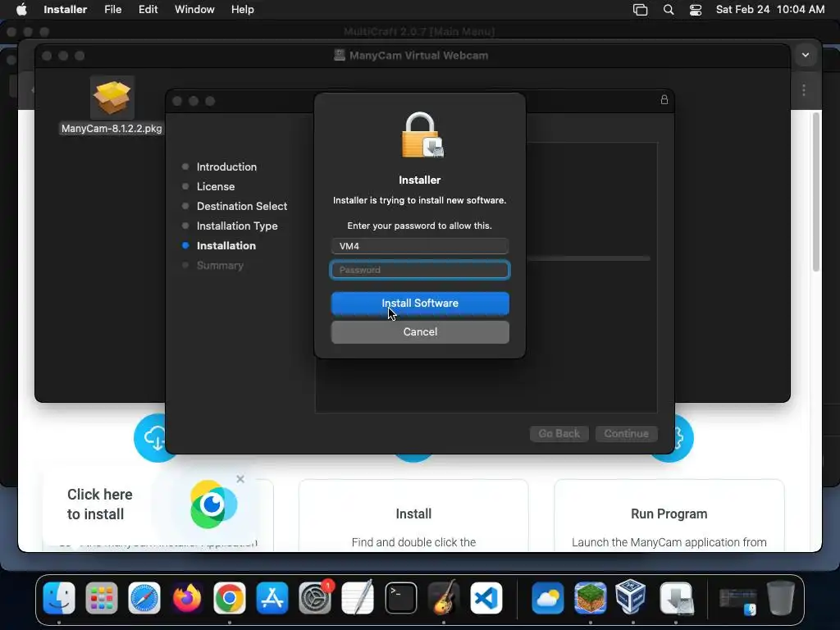This screenshot has width=840, height=630.
Task: Open MultiCraft from the Dock
Action: point(591,598)
